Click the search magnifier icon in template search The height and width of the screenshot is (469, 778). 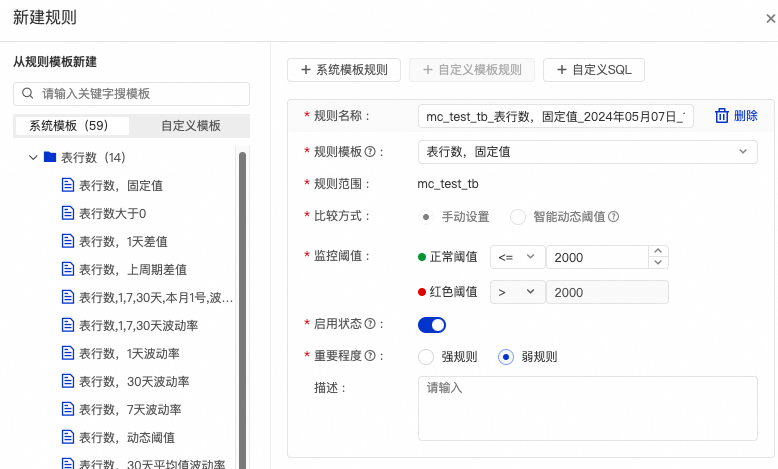28,93
